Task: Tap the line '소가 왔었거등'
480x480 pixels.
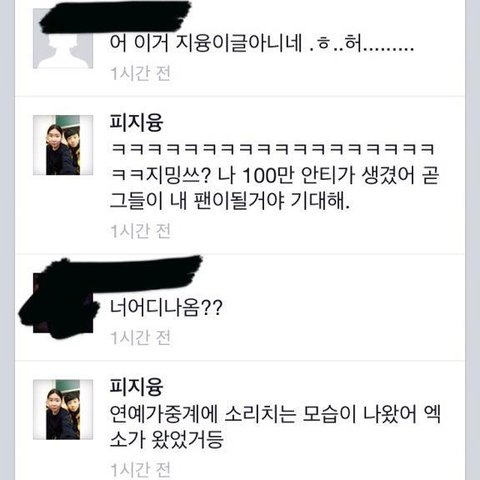Action: pos(166,439)
